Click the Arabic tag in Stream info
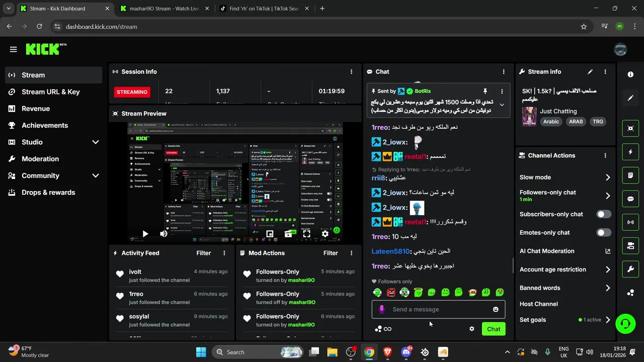This screenshot has height=362, width=644. [551, 122]
